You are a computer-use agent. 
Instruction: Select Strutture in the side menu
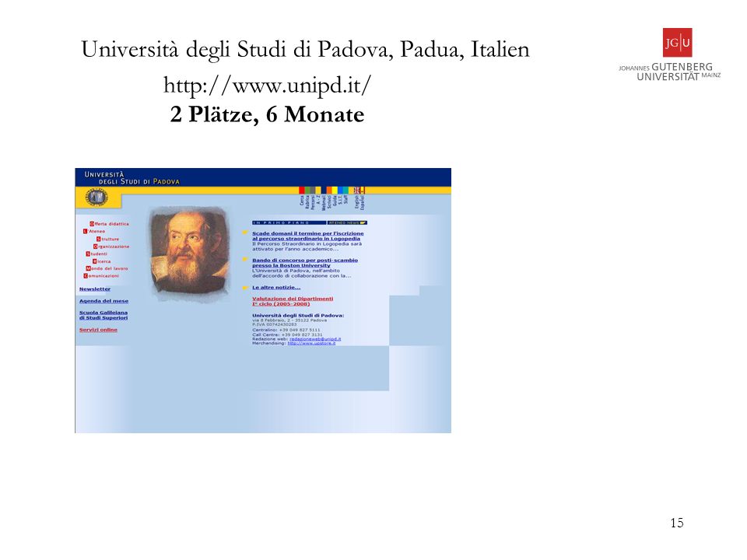tap(107, 239)
